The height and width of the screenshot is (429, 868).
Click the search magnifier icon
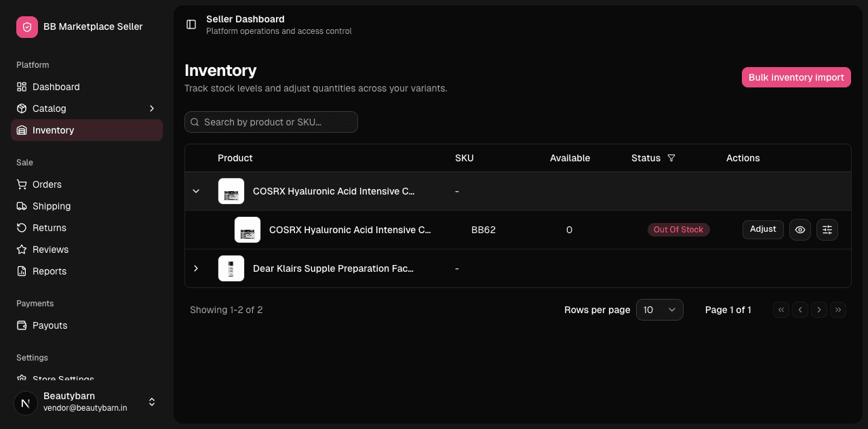click(195, 122)
